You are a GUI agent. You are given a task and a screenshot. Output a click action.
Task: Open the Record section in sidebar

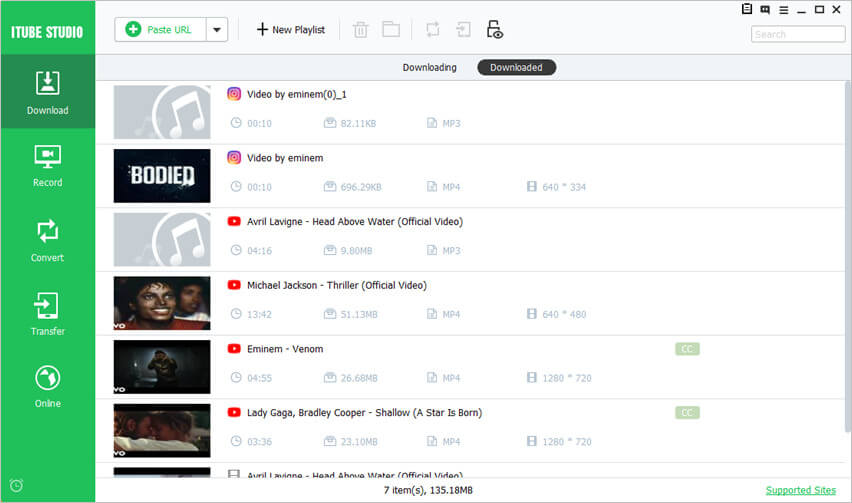pos(47,166)
